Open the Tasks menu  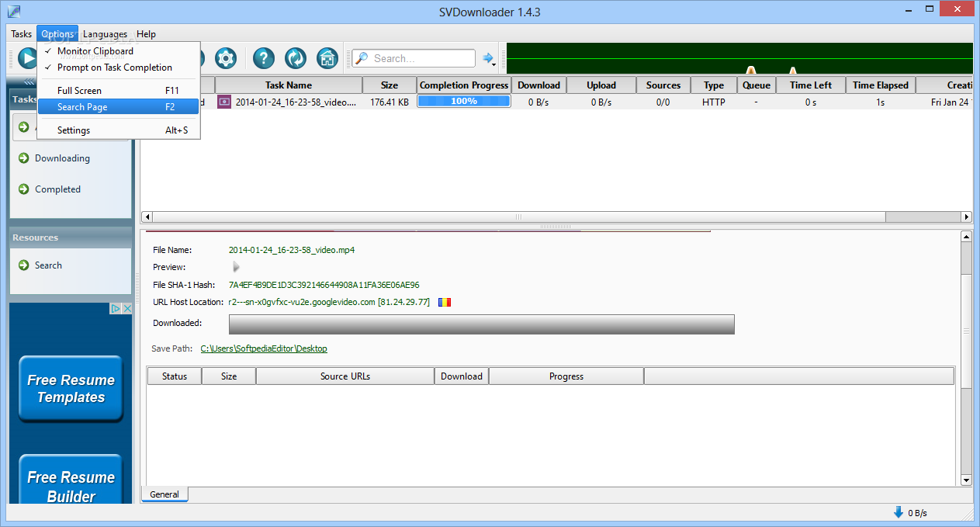pos(22,34)
